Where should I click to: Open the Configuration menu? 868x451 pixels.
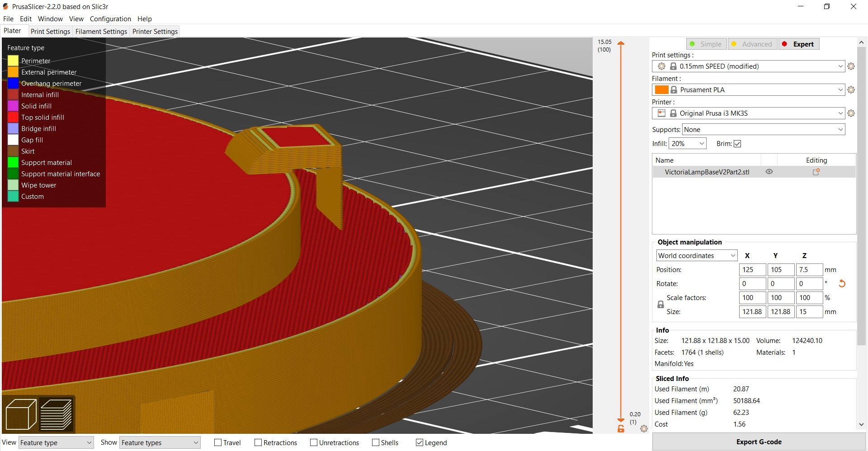(110, 19)
